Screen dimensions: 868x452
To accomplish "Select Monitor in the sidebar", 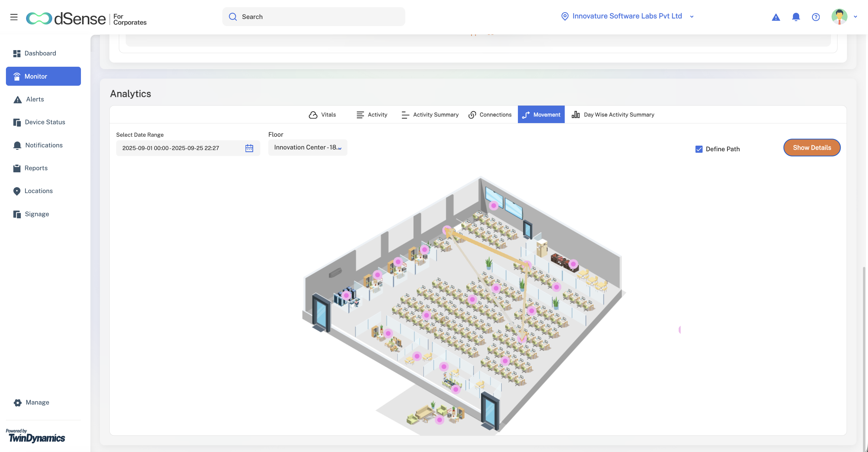I will 43,76.
